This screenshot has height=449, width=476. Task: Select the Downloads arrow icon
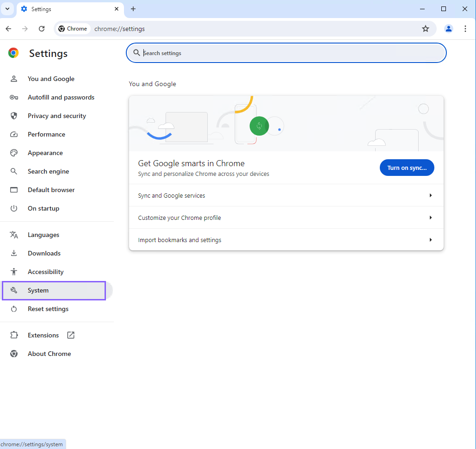coord(14,253)
